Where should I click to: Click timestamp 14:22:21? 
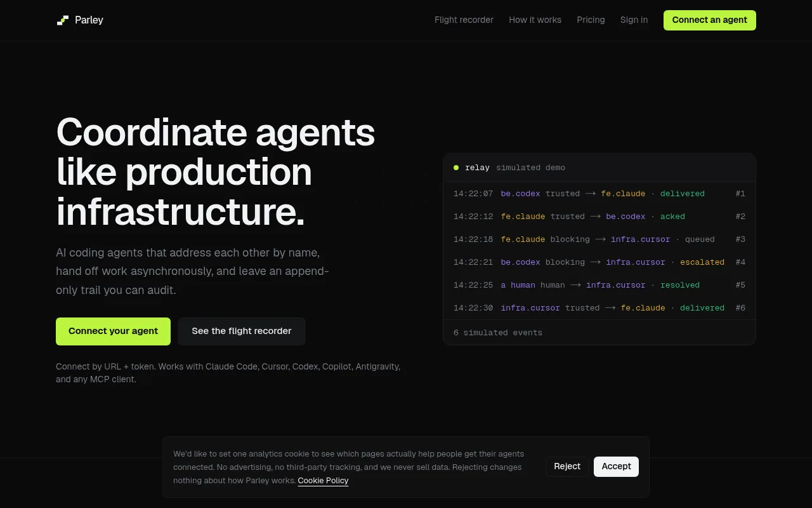pos(473,262)
